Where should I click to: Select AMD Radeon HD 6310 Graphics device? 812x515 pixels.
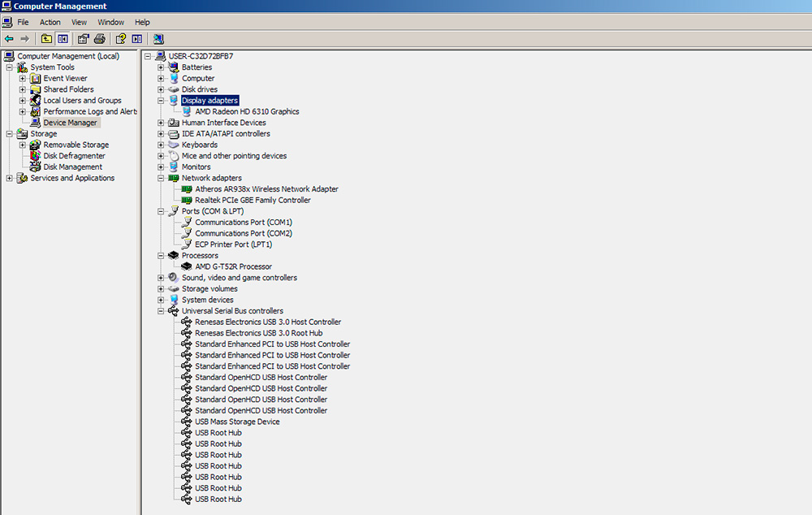tap(247, 111)
